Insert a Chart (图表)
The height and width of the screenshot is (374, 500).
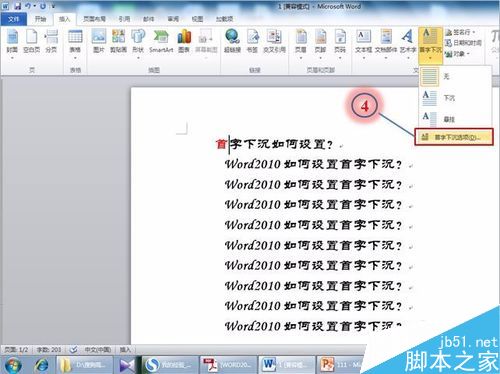click(x=184, y=41)
